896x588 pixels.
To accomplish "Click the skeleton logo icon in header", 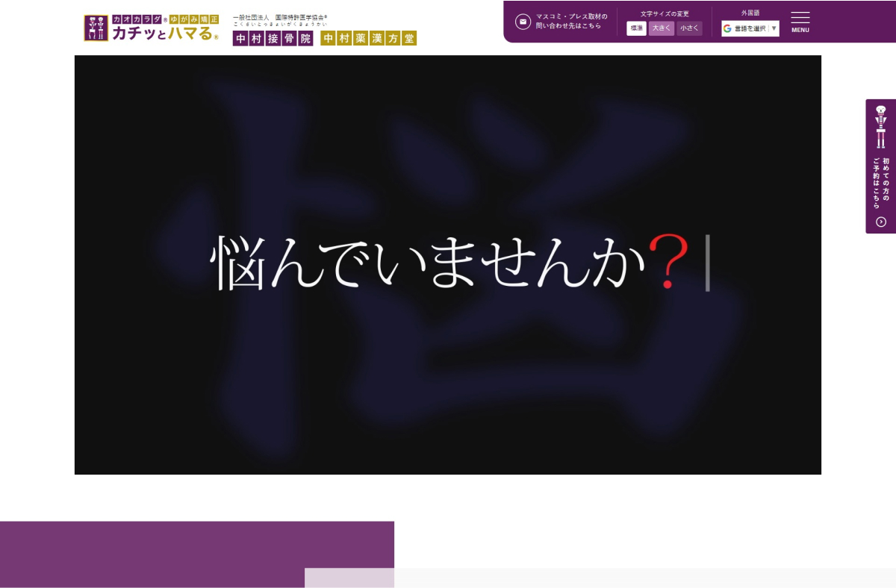I will 96,28.
